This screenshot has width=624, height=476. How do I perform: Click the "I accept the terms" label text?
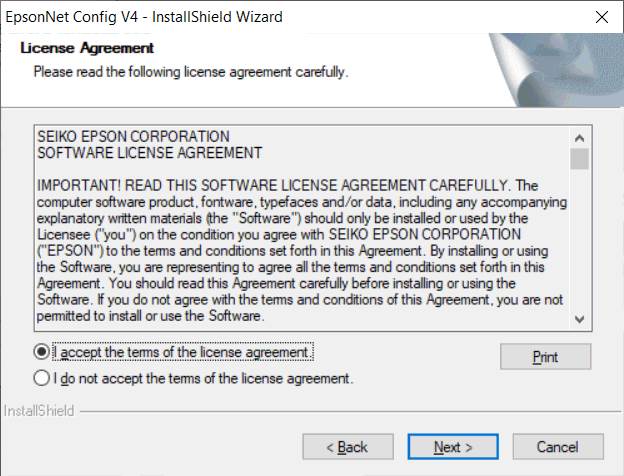182,352
